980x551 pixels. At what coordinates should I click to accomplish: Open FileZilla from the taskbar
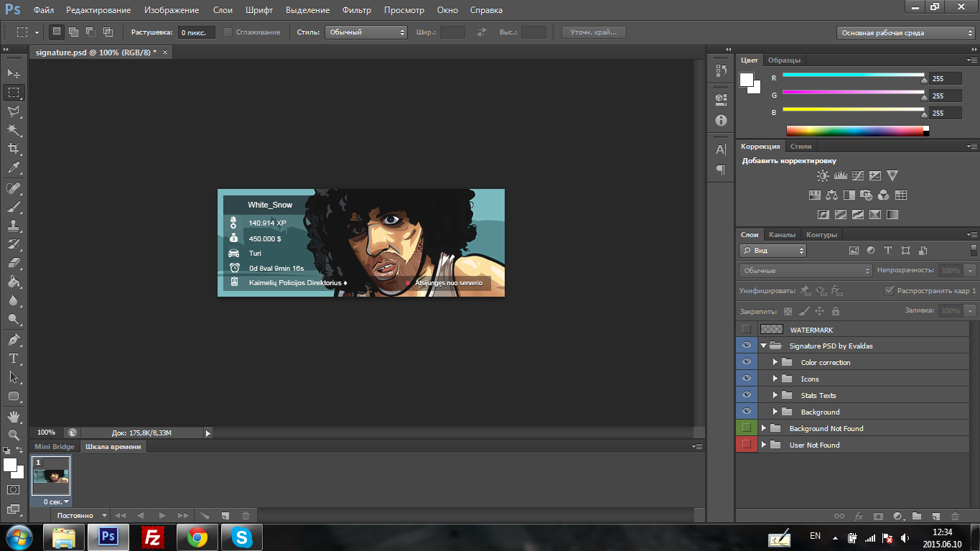(151, 537)
